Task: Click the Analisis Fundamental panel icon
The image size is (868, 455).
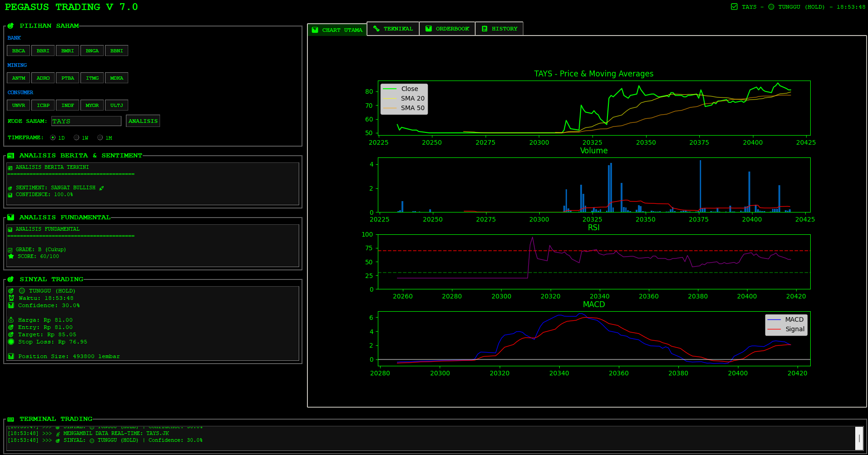Action: pos(10,217)
